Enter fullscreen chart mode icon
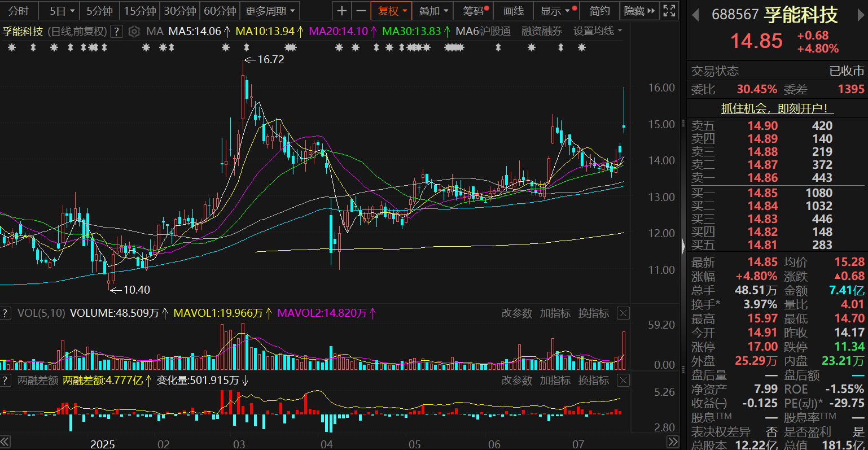Viewport: 868px width, 450px height. 669,11
